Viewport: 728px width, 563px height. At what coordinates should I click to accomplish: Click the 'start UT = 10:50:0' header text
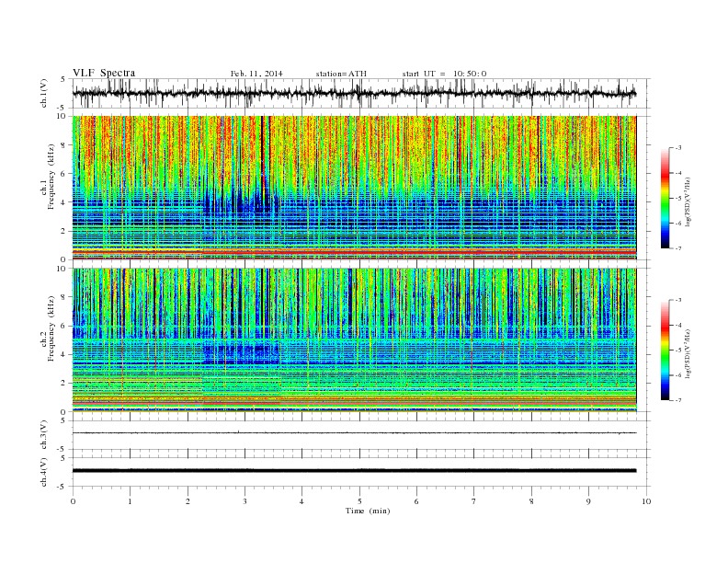(444, 74)
